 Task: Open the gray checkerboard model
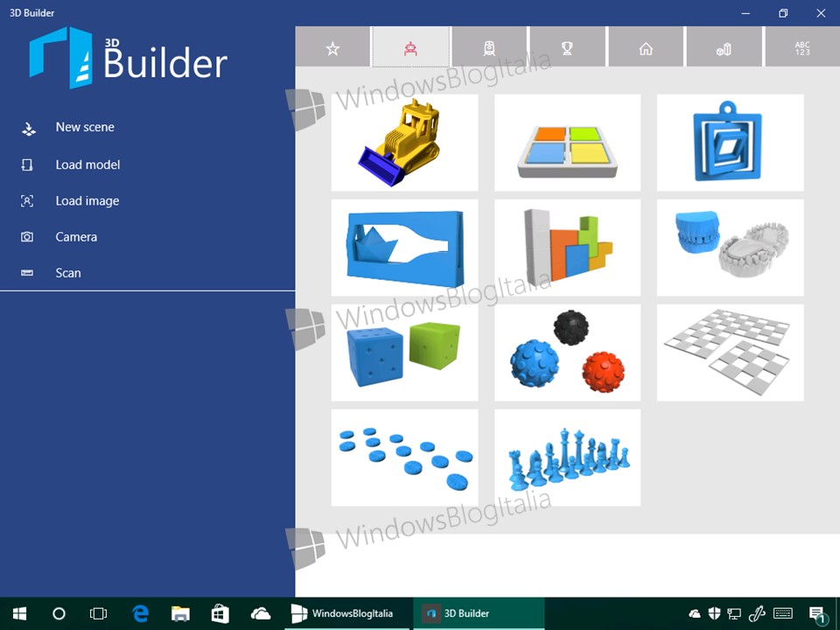(x=730, y=353)
